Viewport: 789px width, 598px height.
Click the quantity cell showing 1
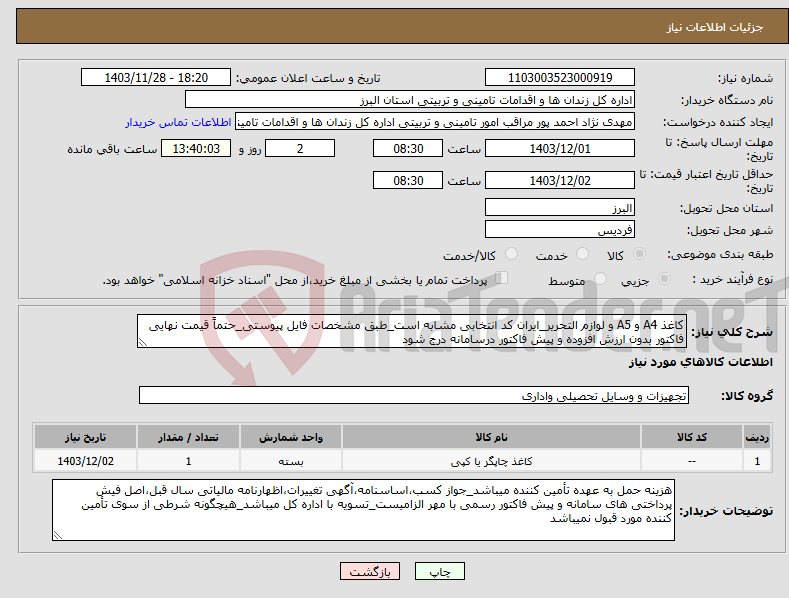pyautogui.click(x=188, y=461)
